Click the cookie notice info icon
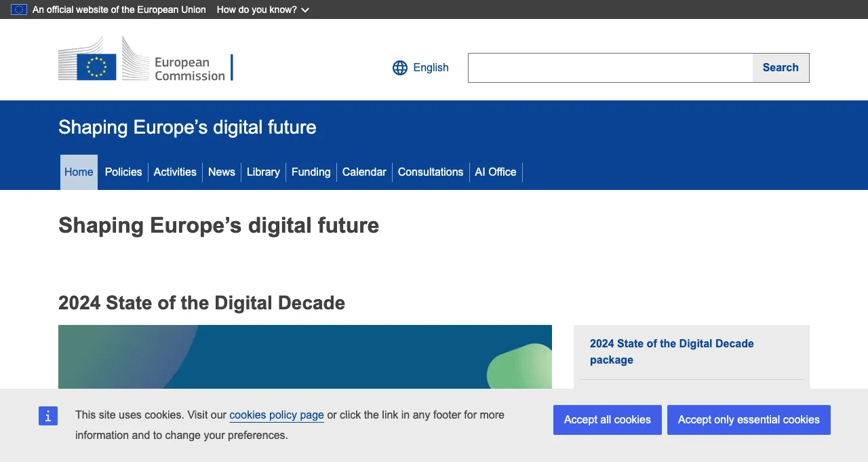This screenshot has height=462, width=868. [48, 416]
